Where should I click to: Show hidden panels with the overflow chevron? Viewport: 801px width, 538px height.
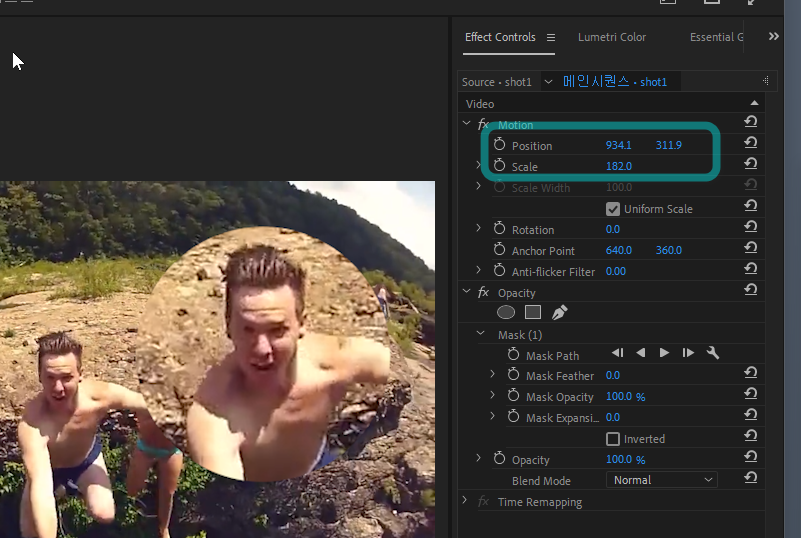pos(773,36)
